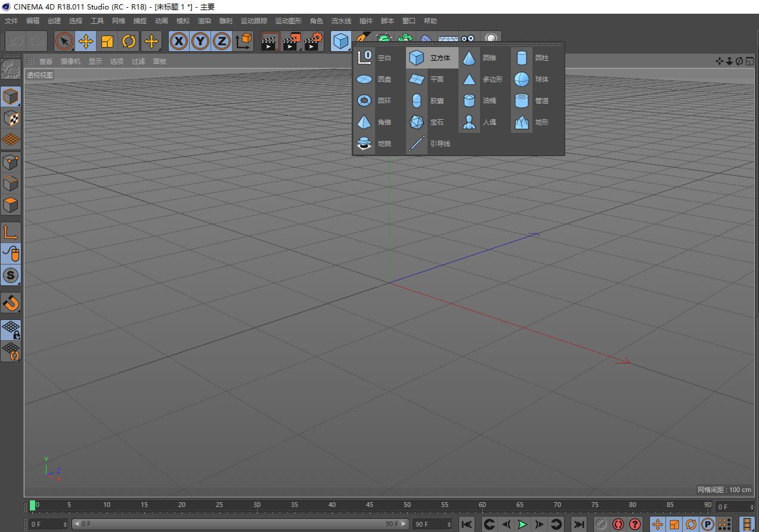Select the live selection arrow tool

64,41
